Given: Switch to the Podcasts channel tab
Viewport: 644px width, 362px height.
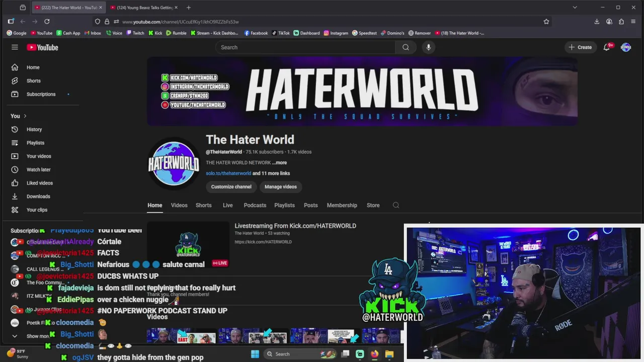Looking at the screenshot, I should (255, 205).
